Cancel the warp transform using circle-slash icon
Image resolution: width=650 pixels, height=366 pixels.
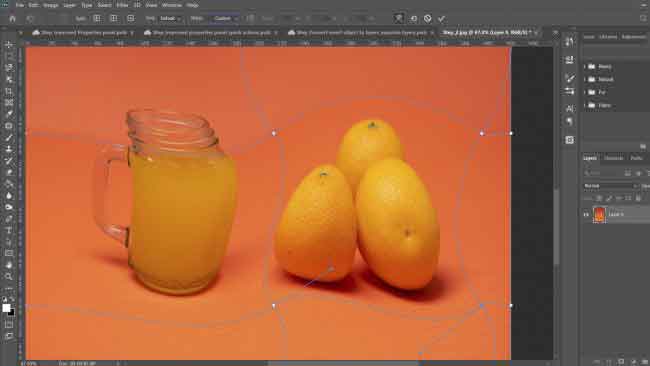[427, 19]
